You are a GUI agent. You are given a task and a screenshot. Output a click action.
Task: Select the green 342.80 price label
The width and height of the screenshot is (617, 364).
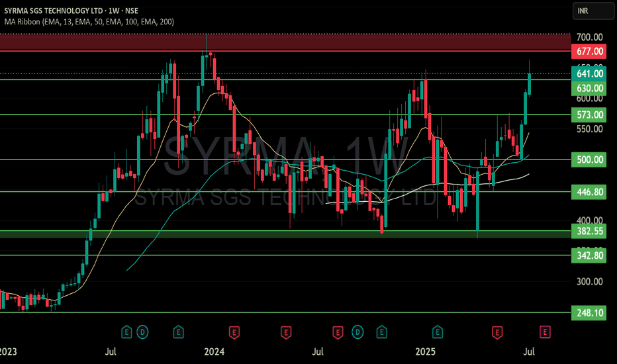coord(589,255)
